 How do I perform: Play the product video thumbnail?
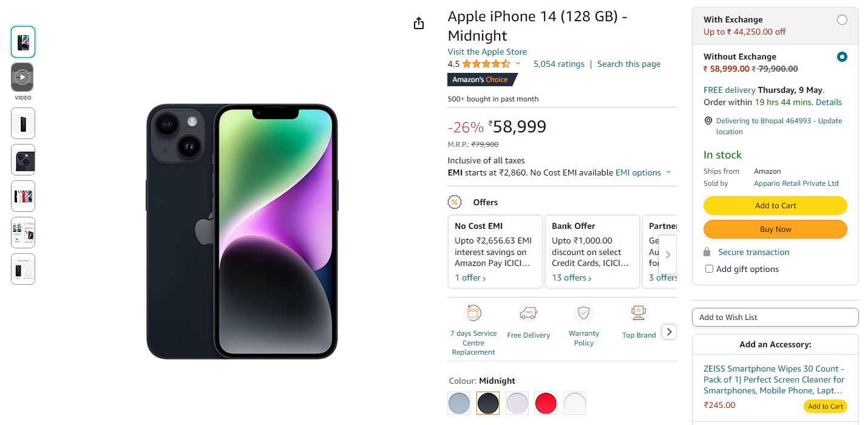click(x=22, y=77)
